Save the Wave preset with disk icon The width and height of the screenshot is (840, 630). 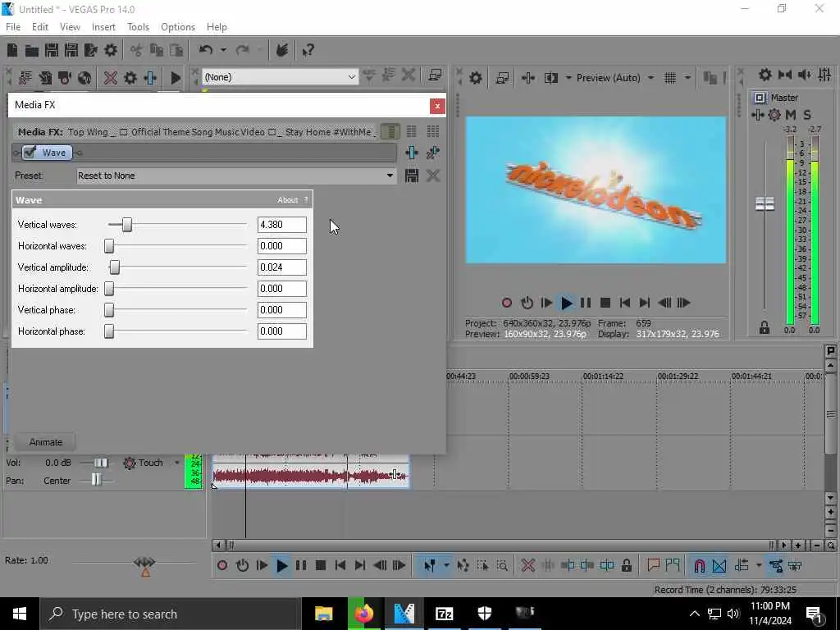tap(412, 176)
